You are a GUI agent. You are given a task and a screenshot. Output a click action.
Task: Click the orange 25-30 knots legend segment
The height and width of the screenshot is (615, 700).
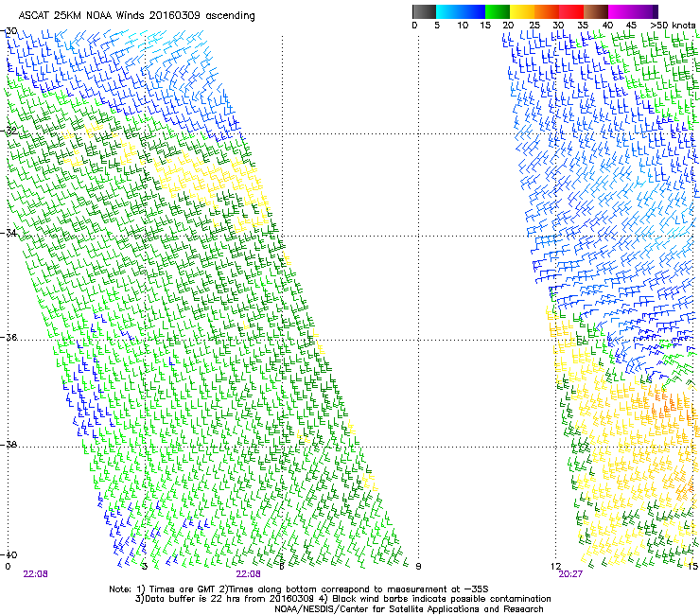click(x=546, y=11)
